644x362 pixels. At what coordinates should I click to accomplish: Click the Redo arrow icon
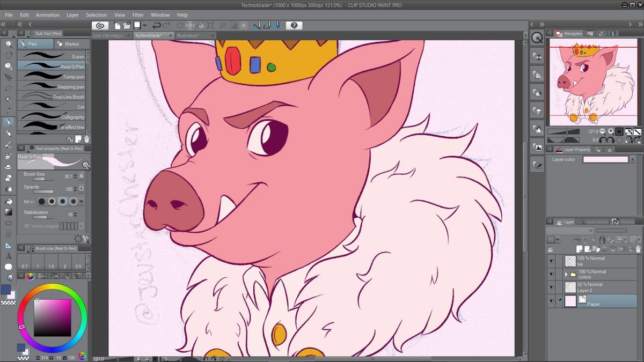pos(166,25)
